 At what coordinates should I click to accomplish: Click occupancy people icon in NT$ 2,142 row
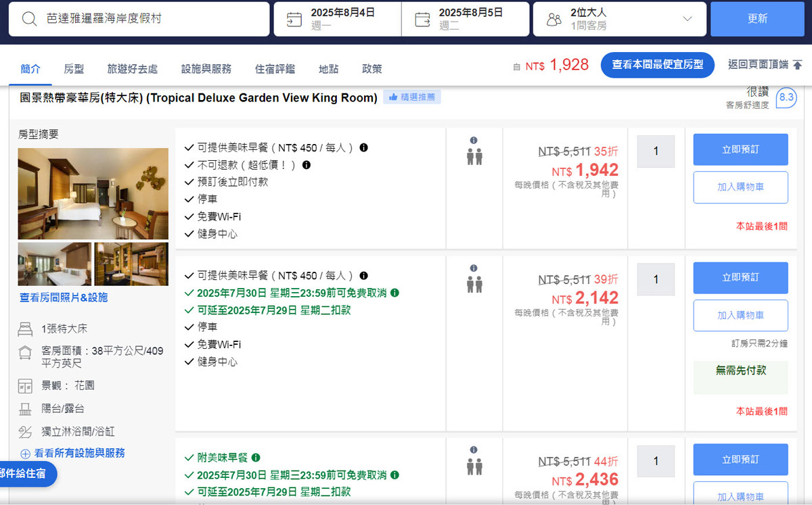click(x=474, y=284)
